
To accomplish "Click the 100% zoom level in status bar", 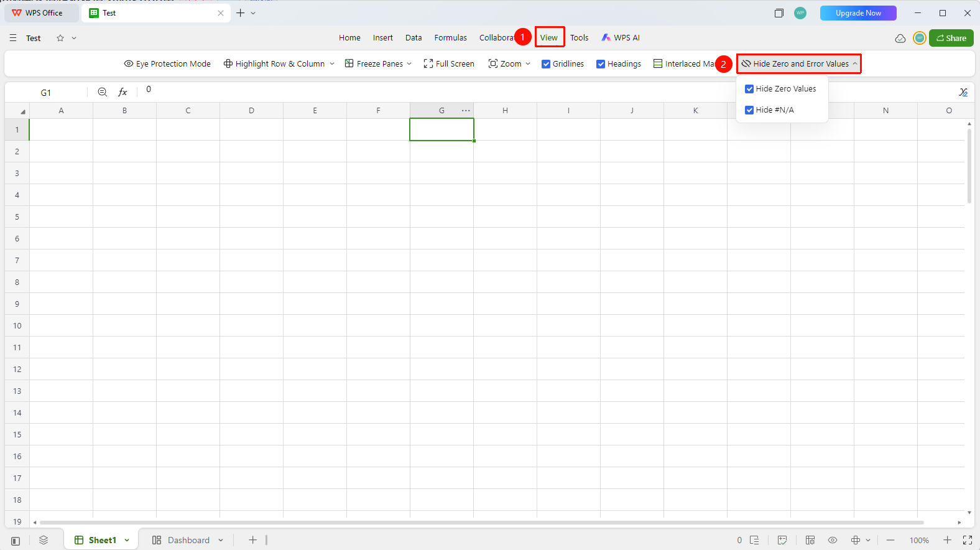I will tap(919, 541).
